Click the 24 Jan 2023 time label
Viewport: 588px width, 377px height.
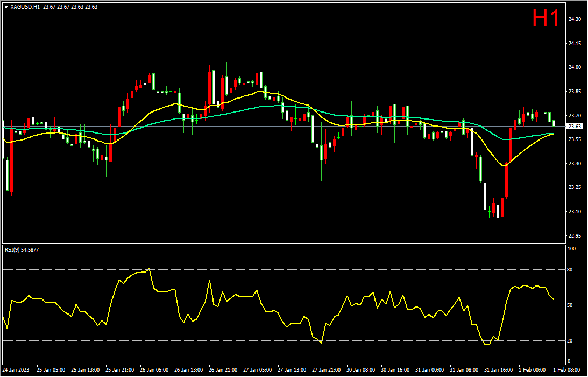(16, 370)
